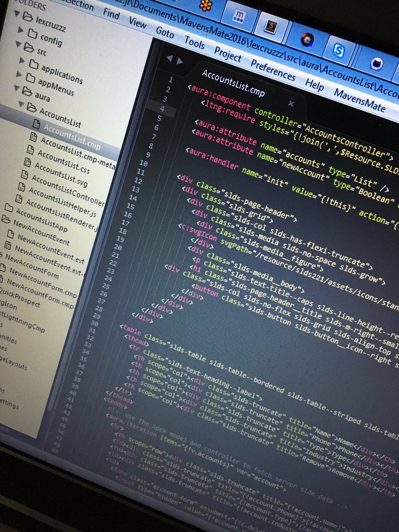Open the Find menu
This screenshot has height=532, width=399.
point(111,14)
